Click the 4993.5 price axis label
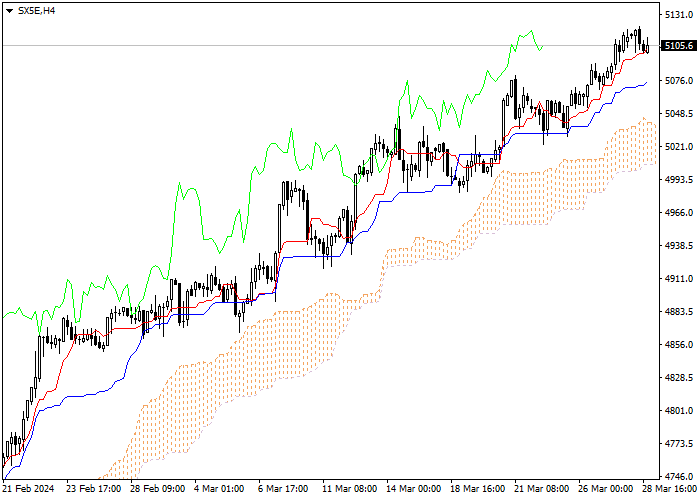Image resolution: width=700 pixels, height=500 pixels. click(679, 179)
